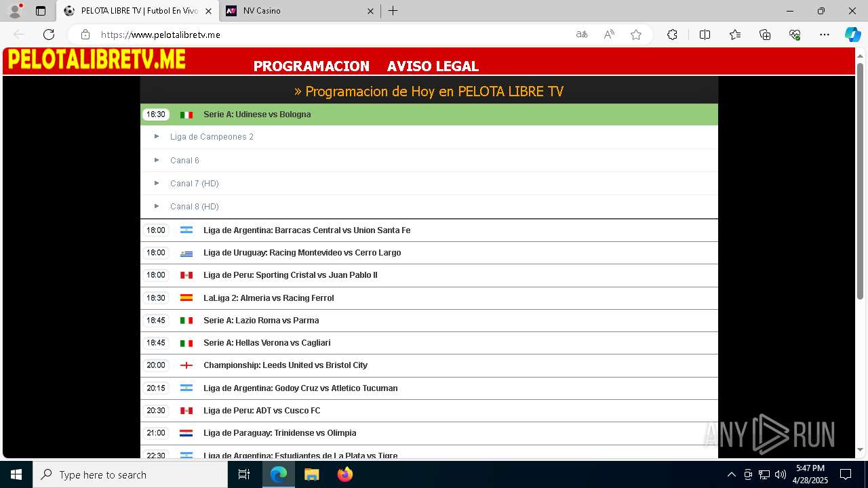868x488 pixels.
Task: Expand Trinidense vs Olimpia match
Action: 429,433
